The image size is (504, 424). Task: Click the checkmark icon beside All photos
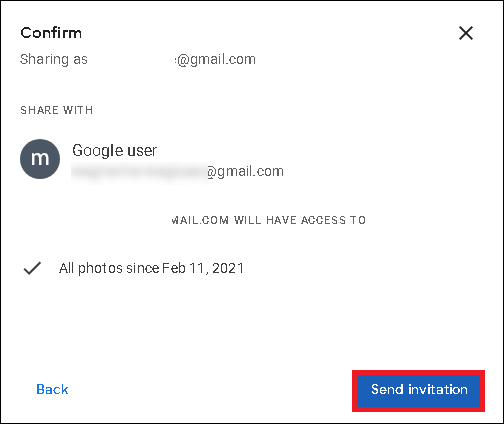click(32, 268)
